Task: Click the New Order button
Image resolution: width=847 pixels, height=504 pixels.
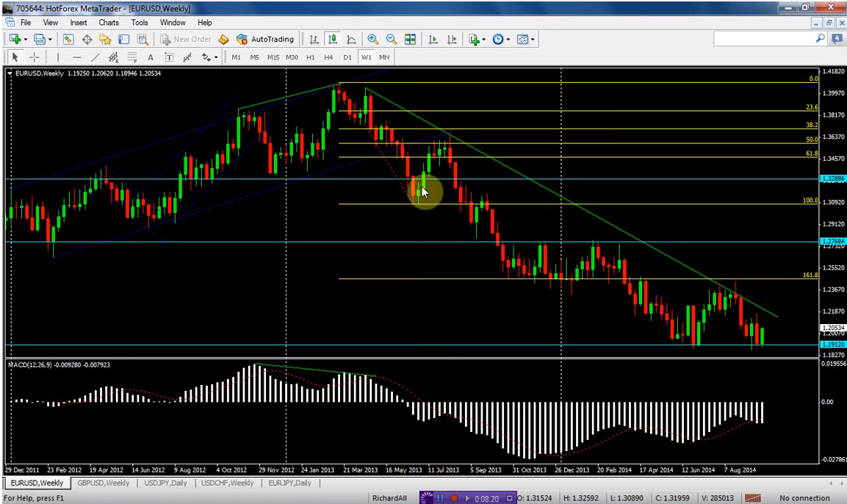Action: click(x=185, y=39)
